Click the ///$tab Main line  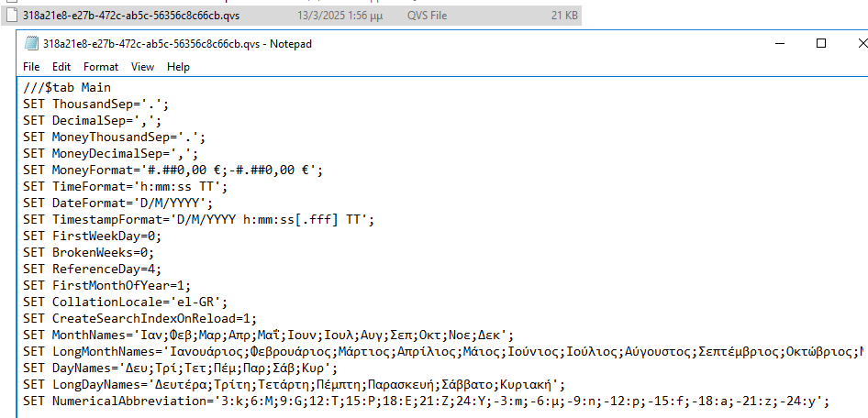[67, 87]
